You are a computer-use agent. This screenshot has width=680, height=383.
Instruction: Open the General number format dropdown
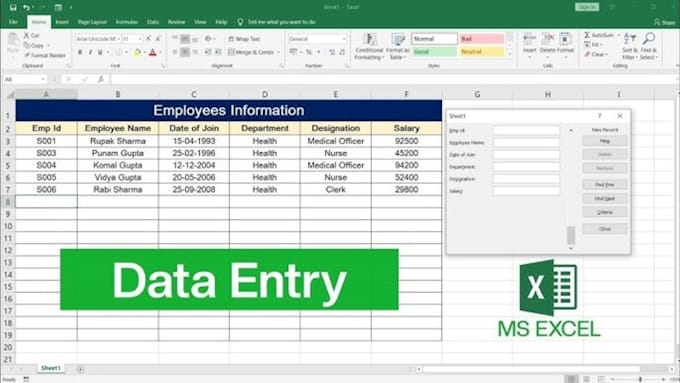coord(344,39)
